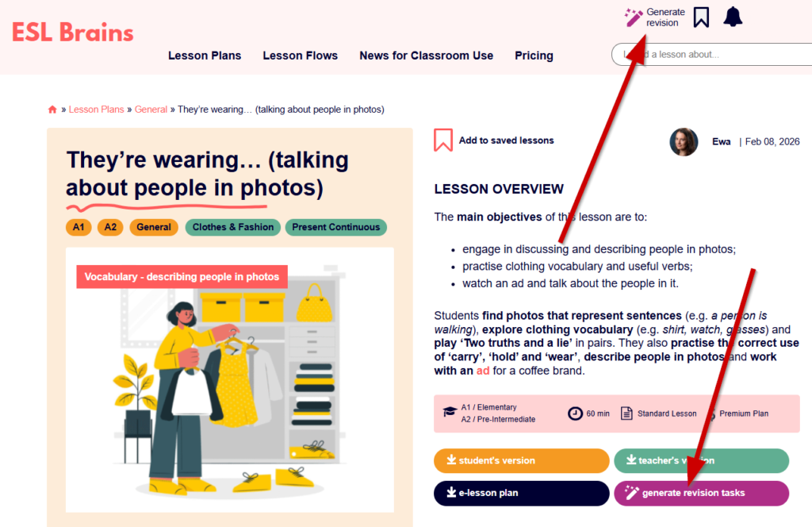Viewport: 812px width, 527px height.
Task: Download the e-lesson plan
Action: 522,494
